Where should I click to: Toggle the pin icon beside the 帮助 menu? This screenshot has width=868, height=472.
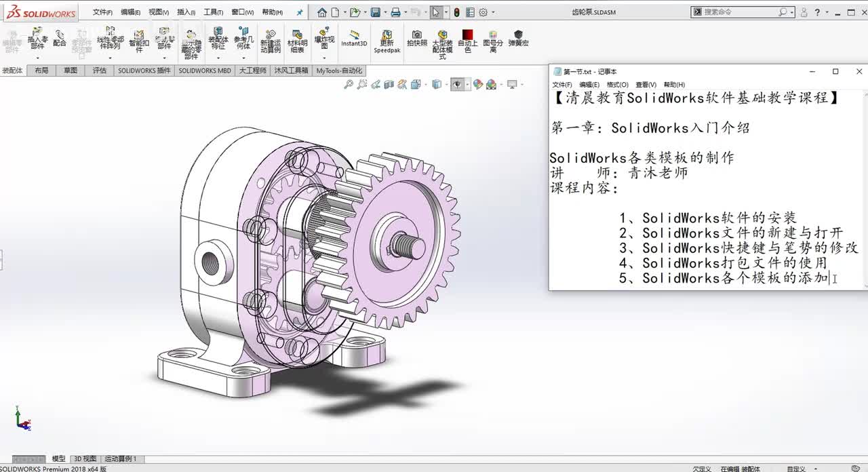(300, 12)
